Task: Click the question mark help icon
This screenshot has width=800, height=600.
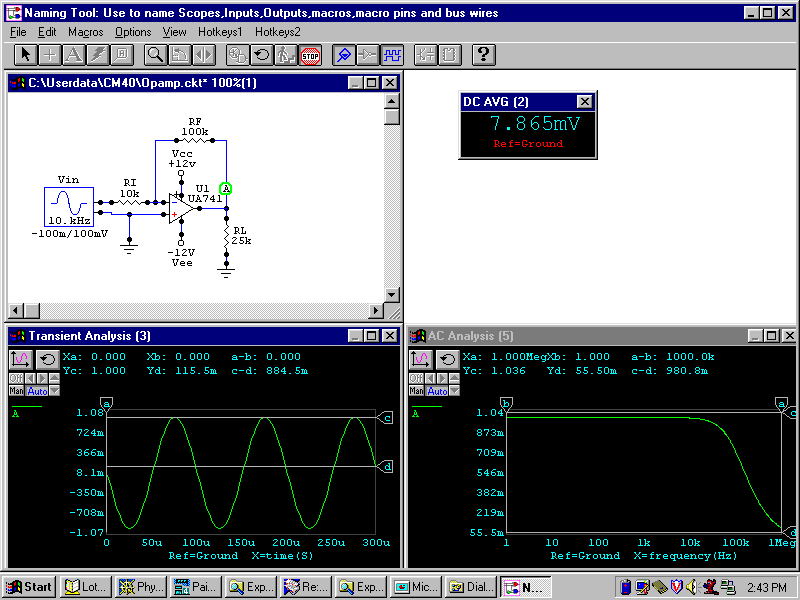Action: tap(484, 55)
